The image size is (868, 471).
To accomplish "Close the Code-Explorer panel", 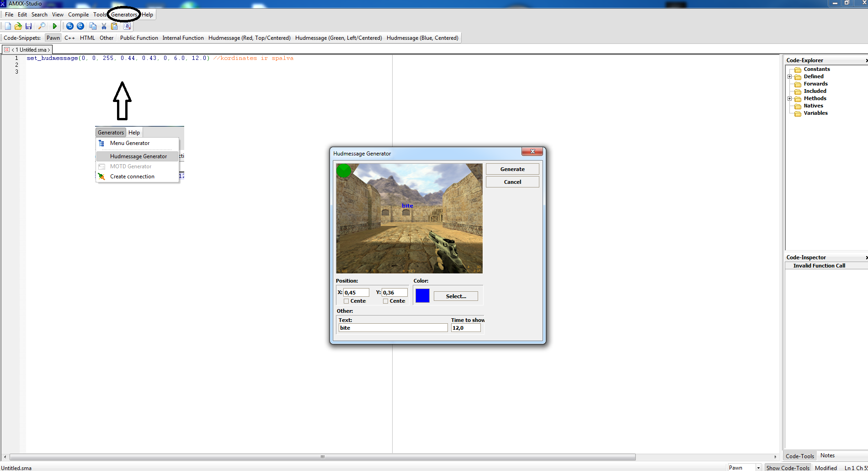I will pos(866,60).
